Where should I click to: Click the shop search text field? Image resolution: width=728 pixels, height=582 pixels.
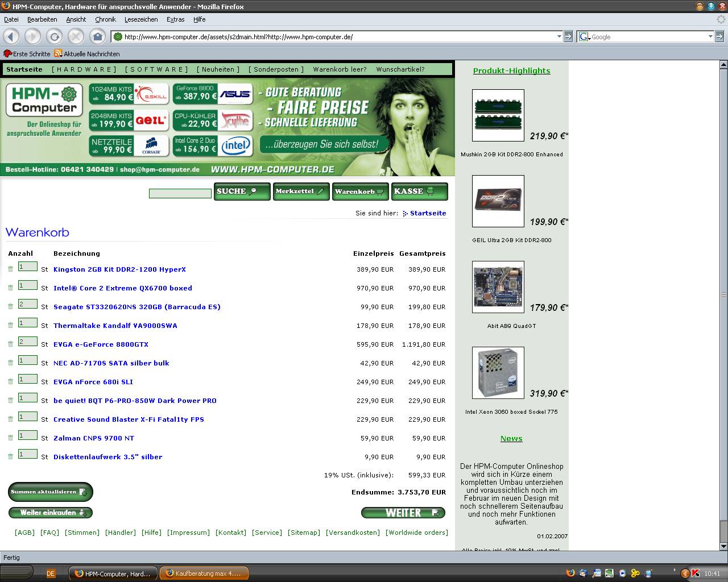tap(180, 194)
